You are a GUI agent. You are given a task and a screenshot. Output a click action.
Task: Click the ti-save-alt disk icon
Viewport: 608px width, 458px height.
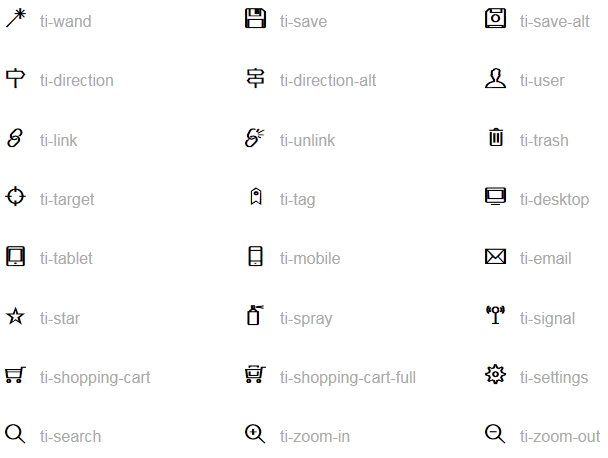pyautogui.click(x=495, y=18)
